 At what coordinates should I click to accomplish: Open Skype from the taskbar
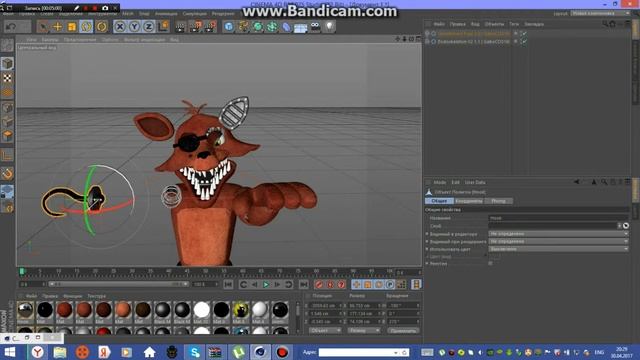pyautogui.click(x=195, y=352)
